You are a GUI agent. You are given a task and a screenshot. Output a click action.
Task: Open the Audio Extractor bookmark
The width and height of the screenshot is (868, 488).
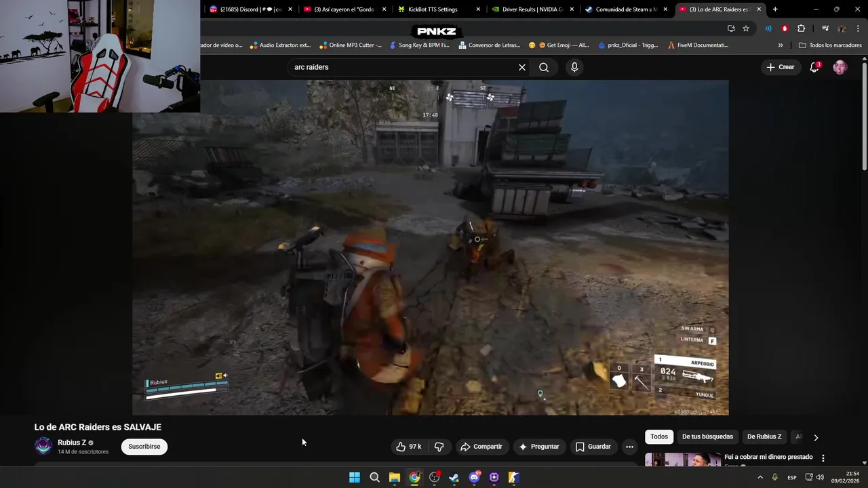[x=279, y=45]
